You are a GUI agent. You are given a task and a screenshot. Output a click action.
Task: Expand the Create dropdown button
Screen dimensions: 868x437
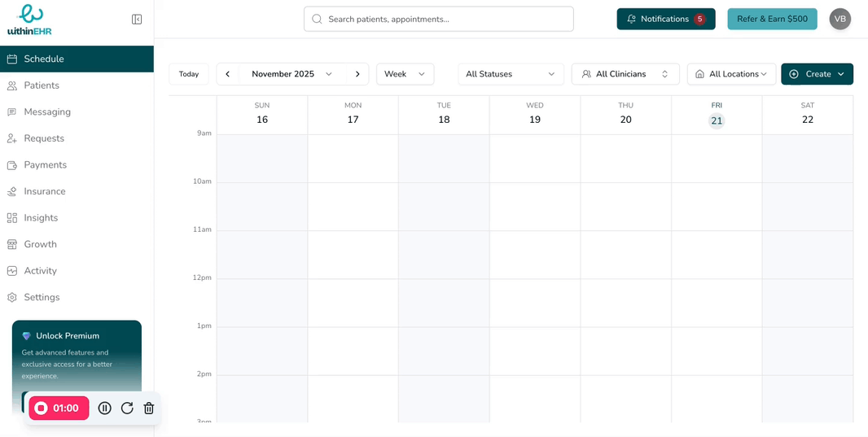coord(817,74)
